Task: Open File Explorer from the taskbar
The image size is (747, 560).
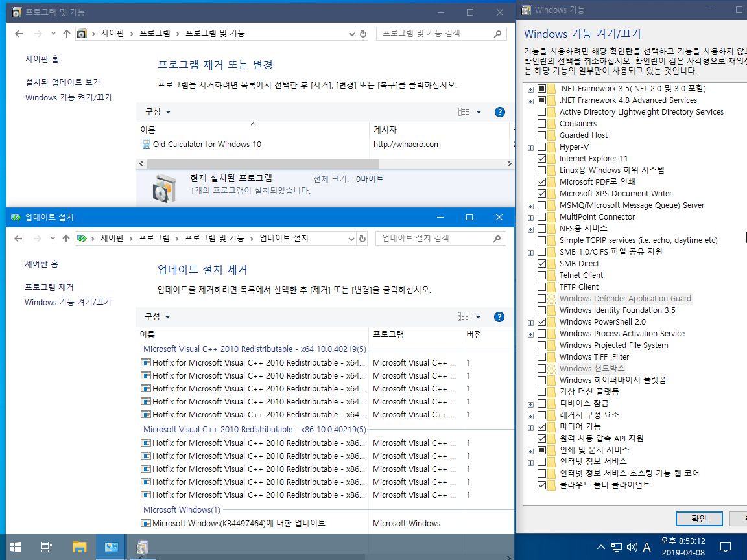Action: (x=80, y=546)
